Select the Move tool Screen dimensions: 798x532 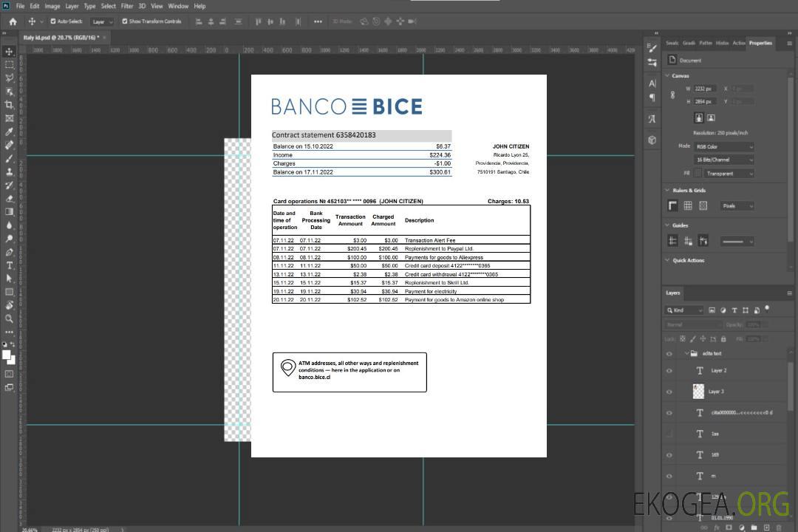[9, 52]
